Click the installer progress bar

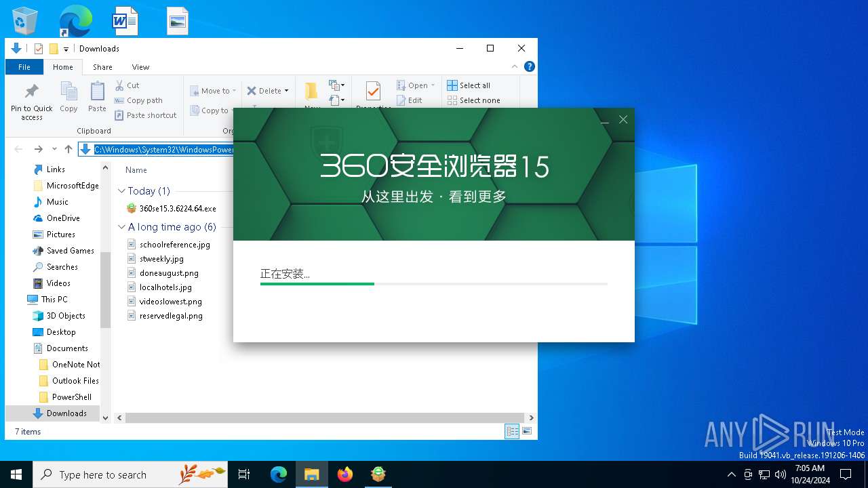[434, 284]
